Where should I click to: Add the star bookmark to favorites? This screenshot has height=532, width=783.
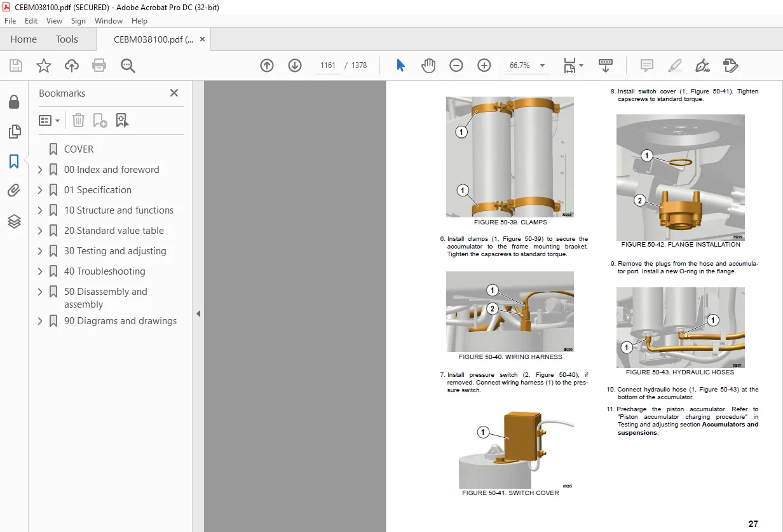44,65
